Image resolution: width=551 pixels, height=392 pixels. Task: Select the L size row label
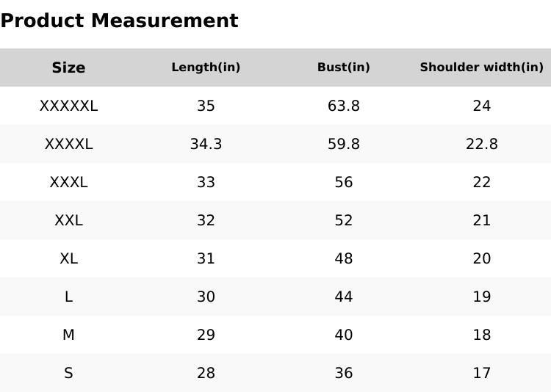pos(68,297)
